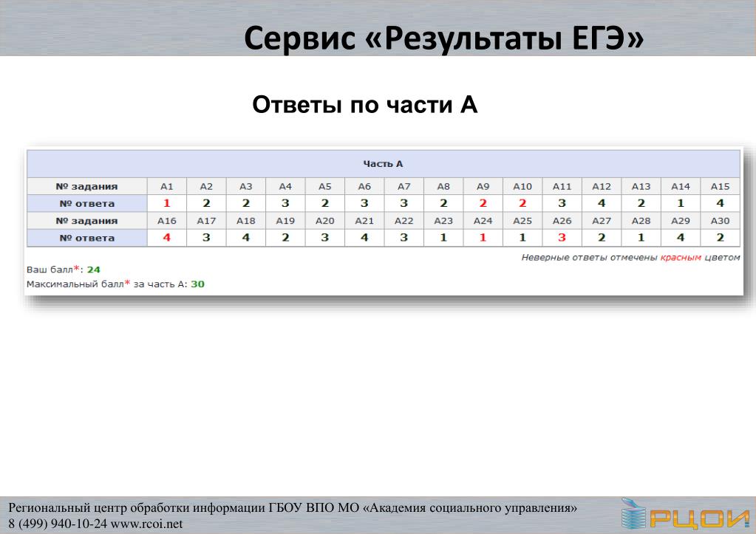Select the A16 task number cell
The width and height of the screenshot is (756, 534).
[167, 221]
